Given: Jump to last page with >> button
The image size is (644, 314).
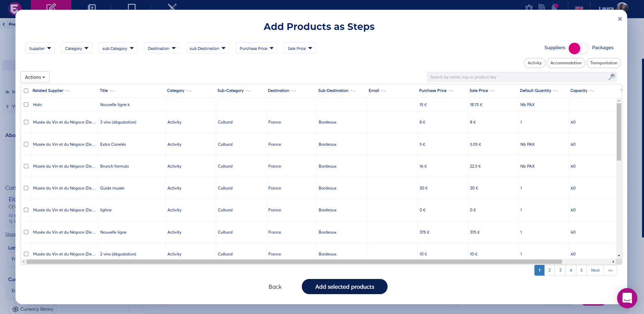Looking at the screenshot, I should [610, 270].
